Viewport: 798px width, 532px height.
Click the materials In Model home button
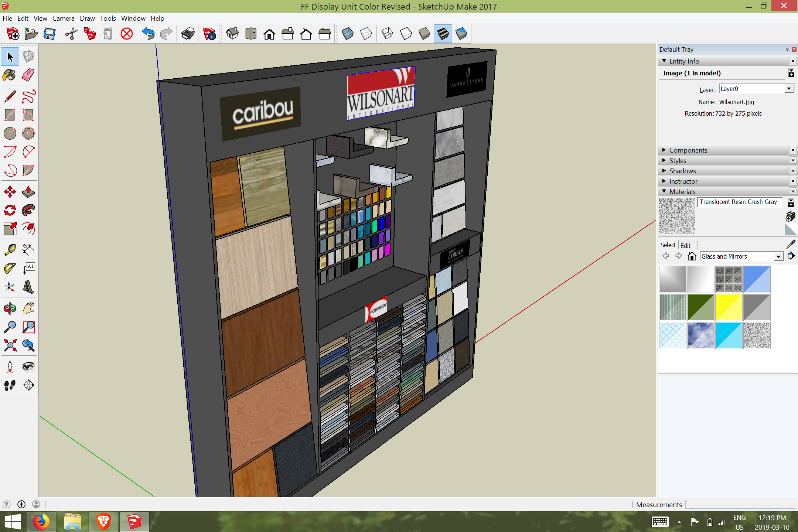692,256
